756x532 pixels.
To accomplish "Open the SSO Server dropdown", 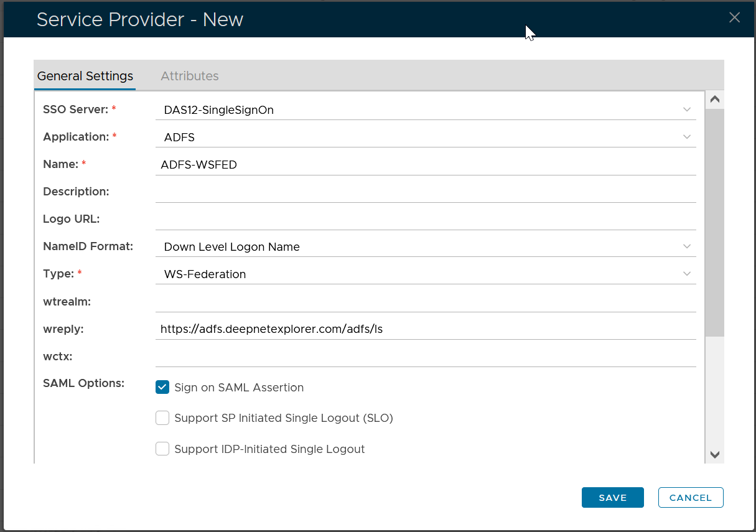I will pyautogui.click(x=425, y=110).
